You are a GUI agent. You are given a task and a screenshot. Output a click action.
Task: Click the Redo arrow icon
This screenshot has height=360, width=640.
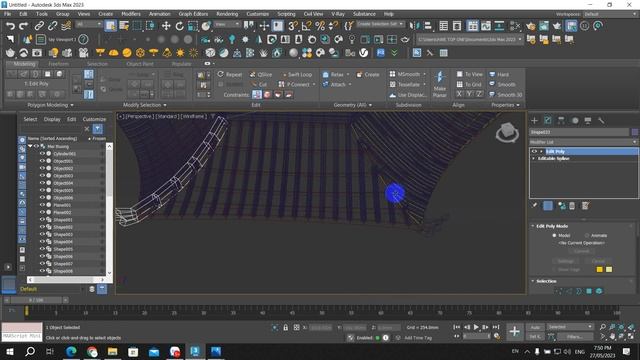[x=24, y=26]
